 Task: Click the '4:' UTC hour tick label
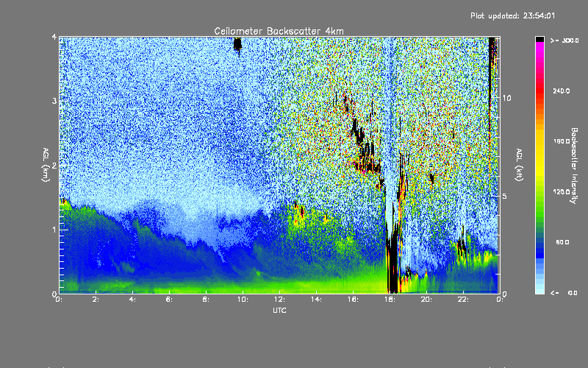pos(133,300)
